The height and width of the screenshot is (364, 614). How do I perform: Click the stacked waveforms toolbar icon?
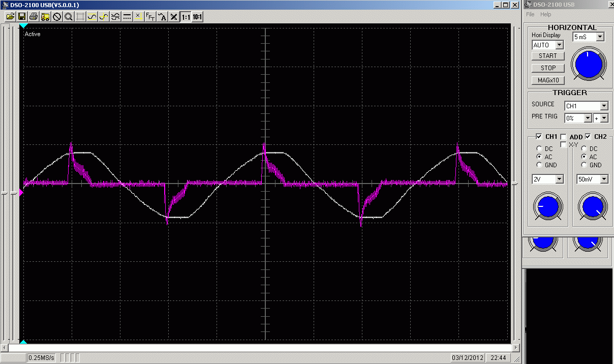click(x=115, y=17)
